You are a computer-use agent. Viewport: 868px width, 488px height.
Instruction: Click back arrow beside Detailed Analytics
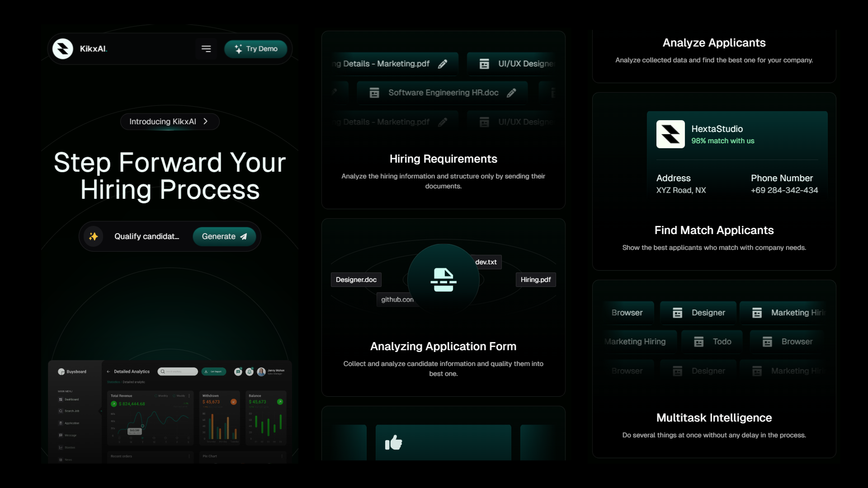click(108, 372)
